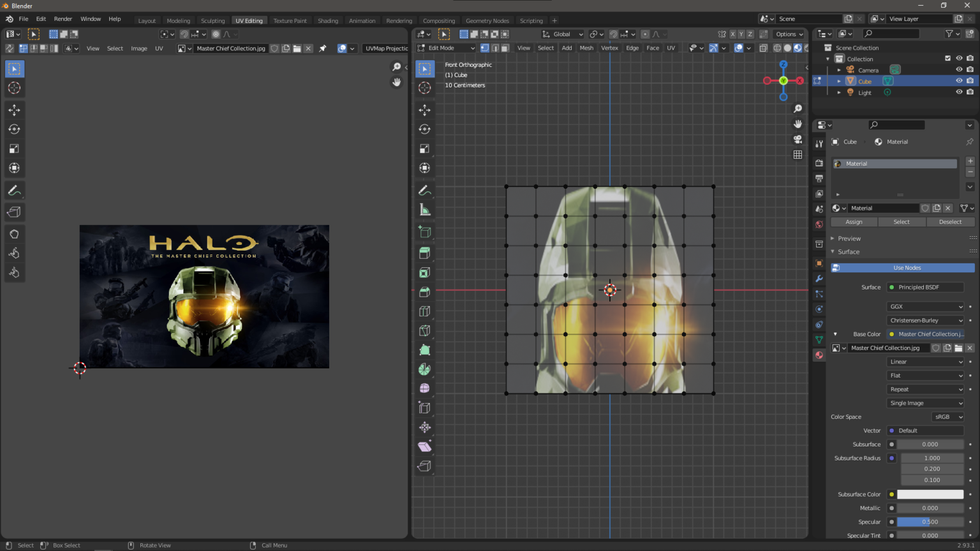Viewport: 980px width, 551px height.
Task: Open the Color Space dropdown showing sRGB
Action: [x=948, y=416]
